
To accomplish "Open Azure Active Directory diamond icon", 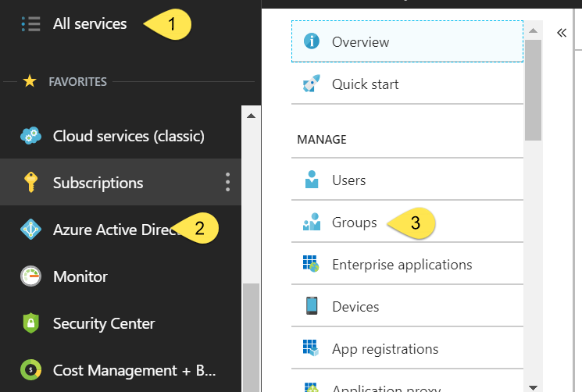I will (x=30, y=230).
